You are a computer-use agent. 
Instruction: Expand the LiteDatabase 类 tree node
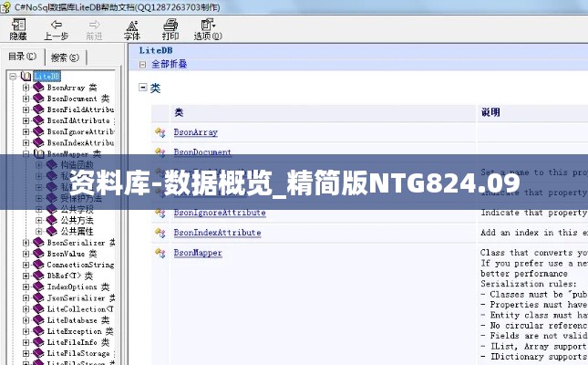tap(26, 319)
